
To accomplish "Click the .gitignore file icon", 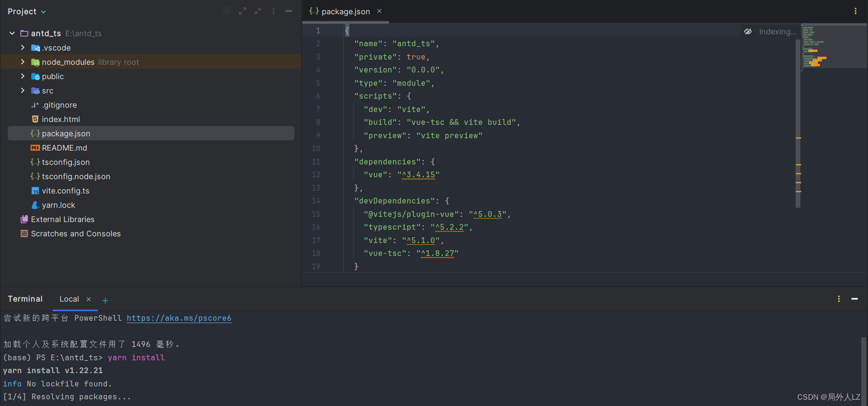I will pos(35,105).
